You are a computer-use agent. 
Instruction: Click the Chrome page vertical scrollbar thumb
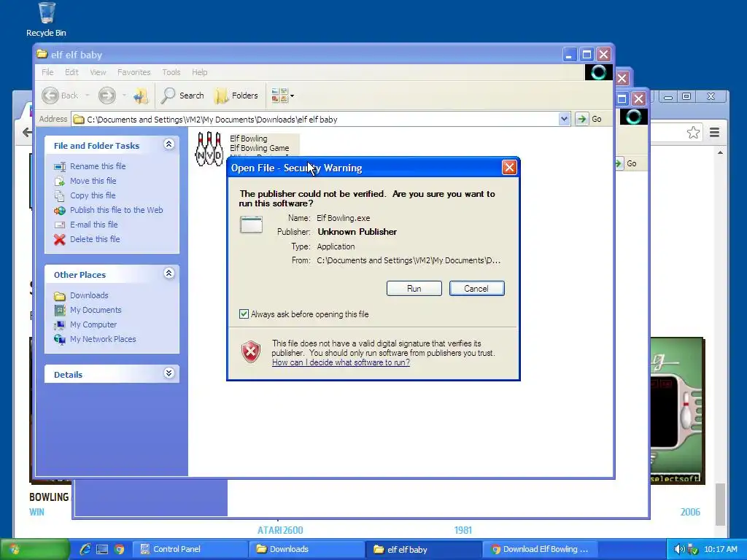tap(720, 504)
